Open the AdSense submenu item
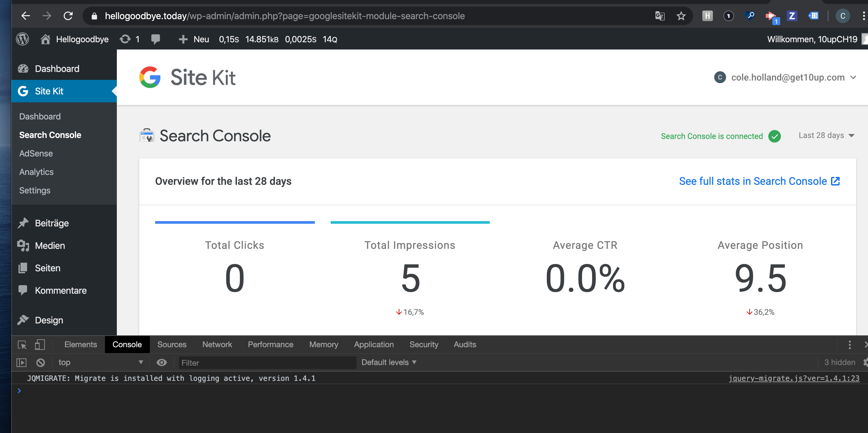This screenshot has height=433, width=868. tap(36, 153)
